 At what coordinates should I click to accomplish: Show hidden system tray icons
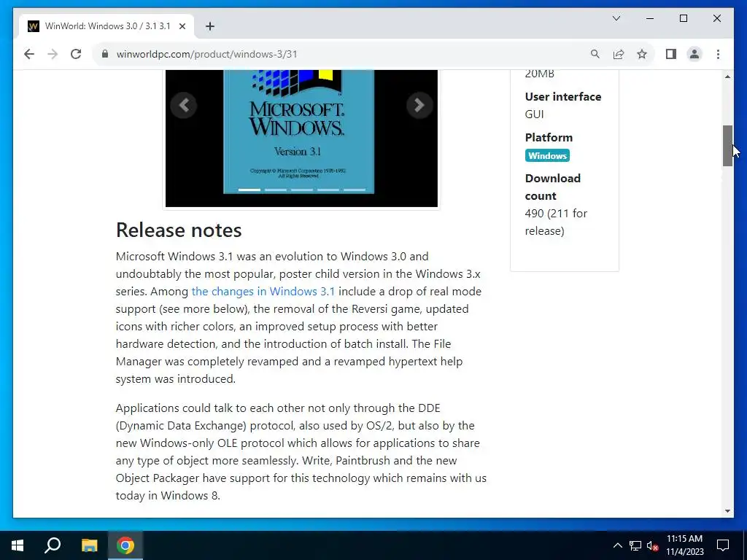617,545
